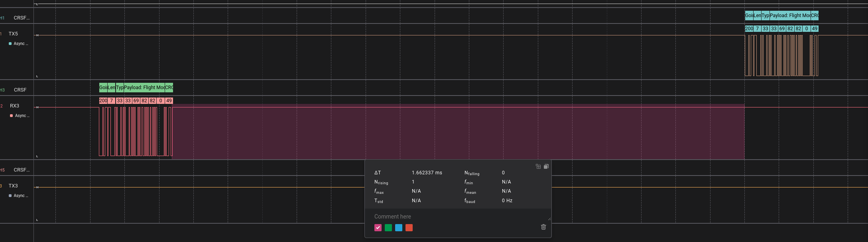This screenshot has height=242, width=868.
Task: Select the checked pink measurement color
Action: coord(378,228)
